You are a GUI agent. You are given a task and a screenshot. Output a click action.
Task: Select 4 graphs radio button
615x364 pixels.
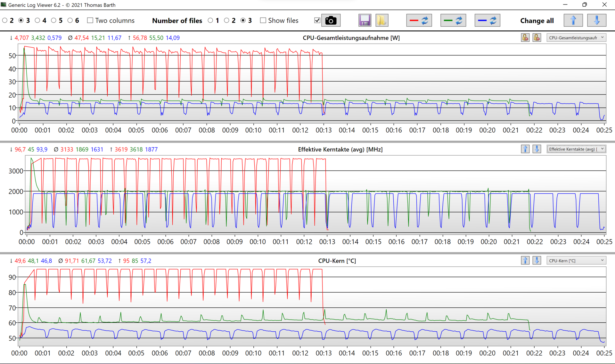point(37,20)
